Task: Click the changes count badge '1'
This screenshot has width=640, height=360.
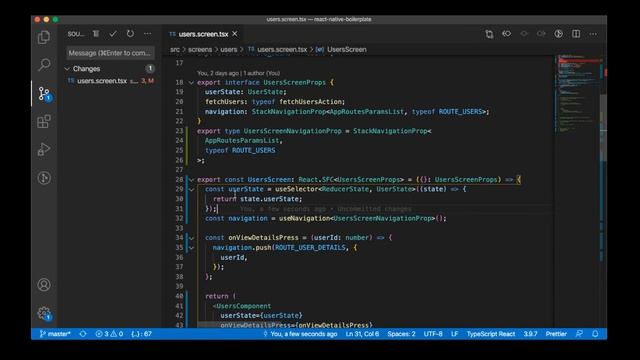Action: pos(150,69)
